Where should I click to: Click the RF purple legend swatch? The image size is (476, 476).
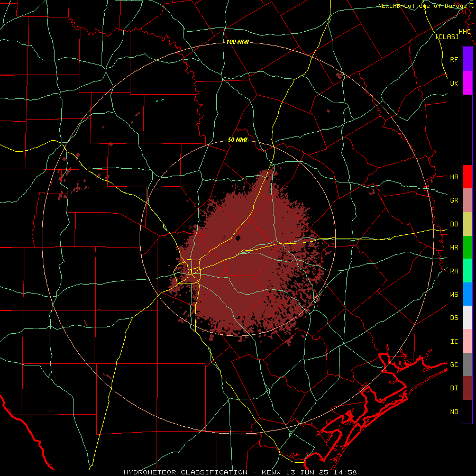[x=467, y=59]
